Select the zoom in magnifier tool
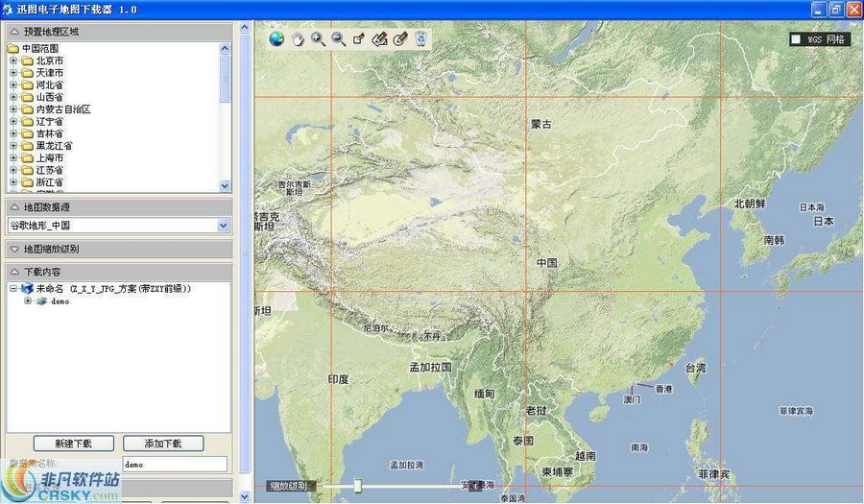 coord(318,39)
